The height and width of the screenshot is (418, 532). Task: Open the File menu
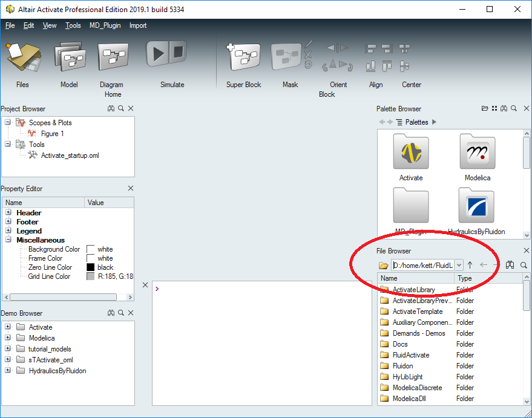(10, 25)
